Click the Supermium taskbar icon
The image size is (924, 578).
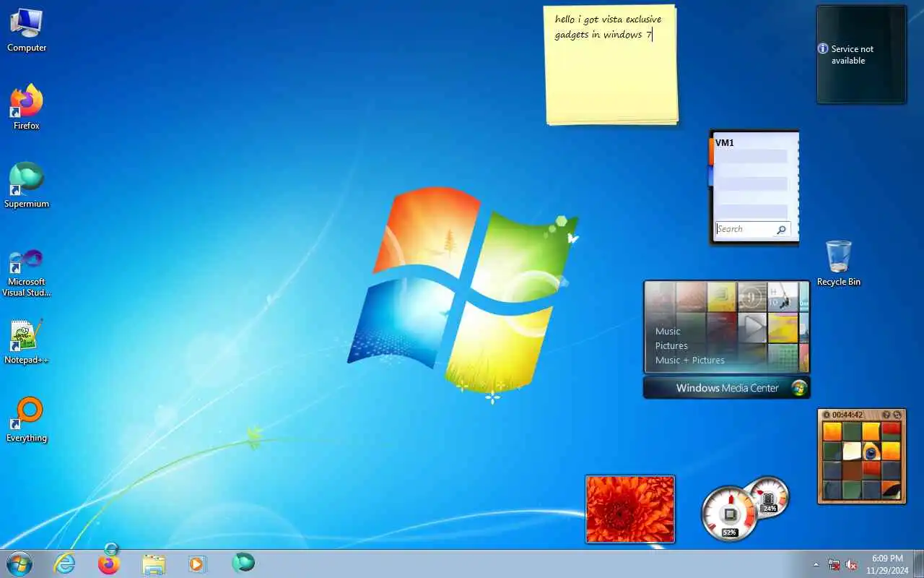pos(243,562)
